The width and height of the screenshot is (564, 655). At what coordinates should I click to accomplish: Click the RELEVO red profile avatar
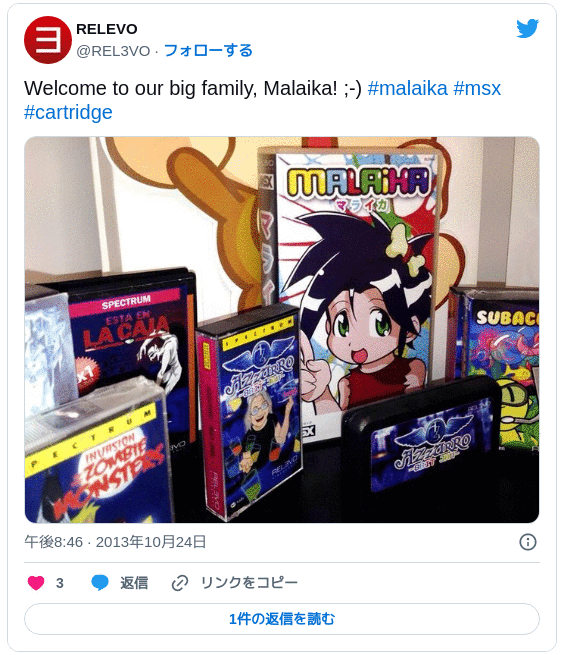[x=48, y=40]
